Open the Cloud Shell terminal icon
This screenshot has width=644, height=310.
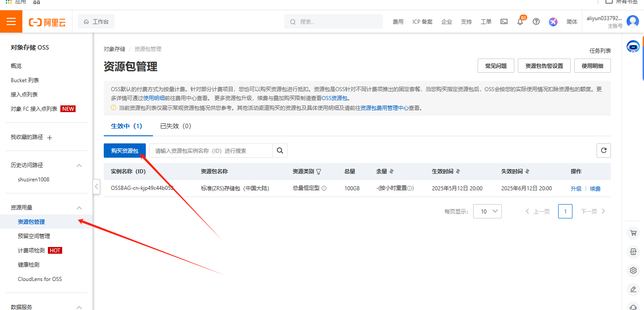tap(504, 21)
